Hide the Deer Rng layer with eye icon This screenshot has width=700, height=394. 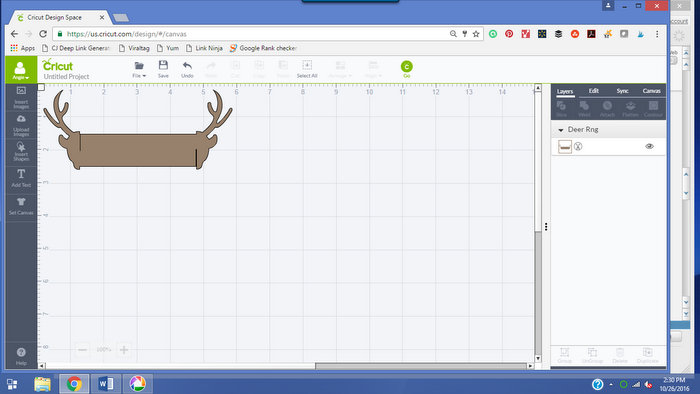[649, 146]
